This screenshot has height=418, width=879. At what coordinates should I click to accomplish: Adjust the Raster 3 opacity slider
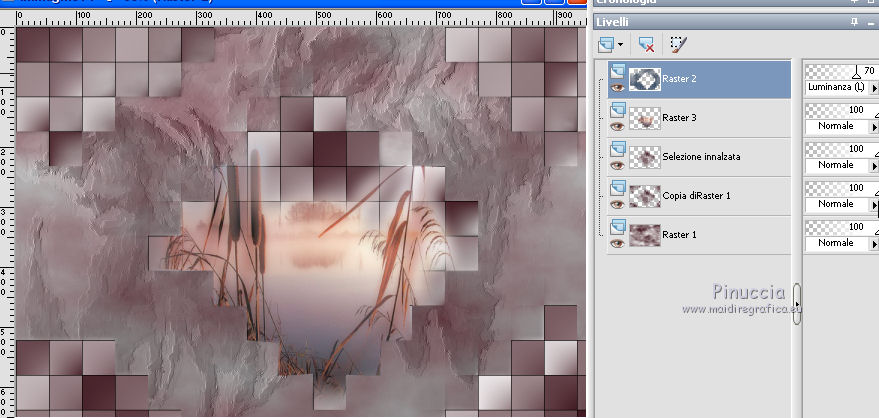pos(842,110)
